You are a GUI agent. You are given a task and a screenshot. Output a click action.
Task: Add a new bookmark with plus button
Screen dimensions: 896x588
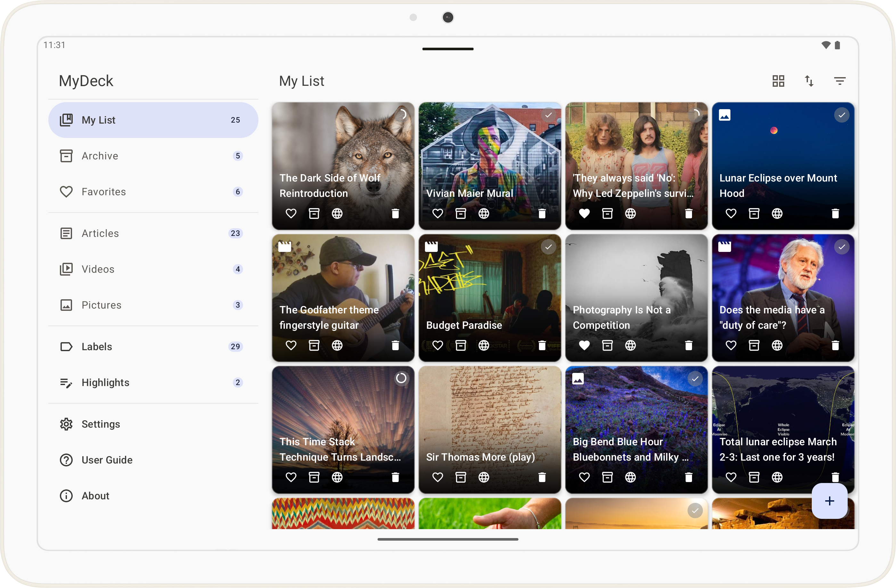(x=829, y=501)
